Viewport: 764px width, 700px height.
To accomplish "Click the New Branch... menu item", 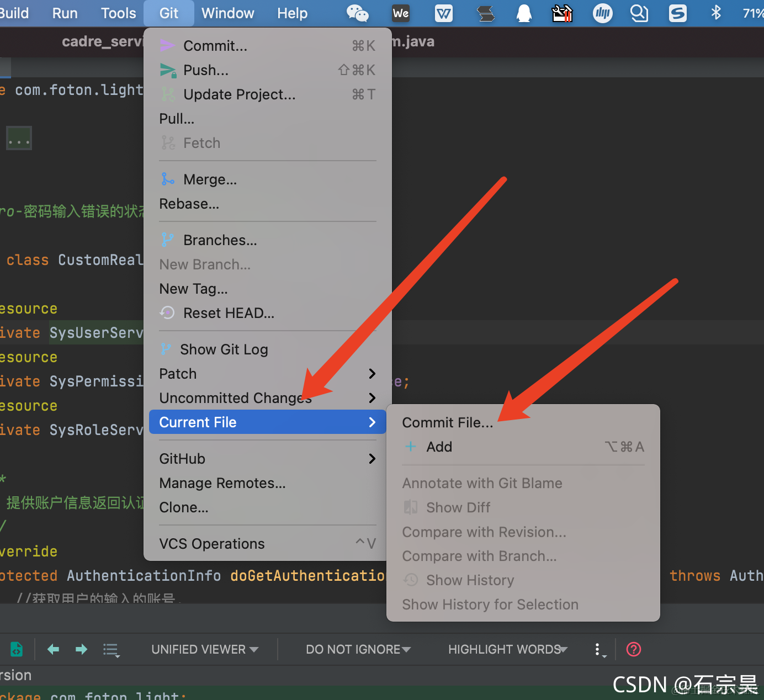I will (268, 264).
